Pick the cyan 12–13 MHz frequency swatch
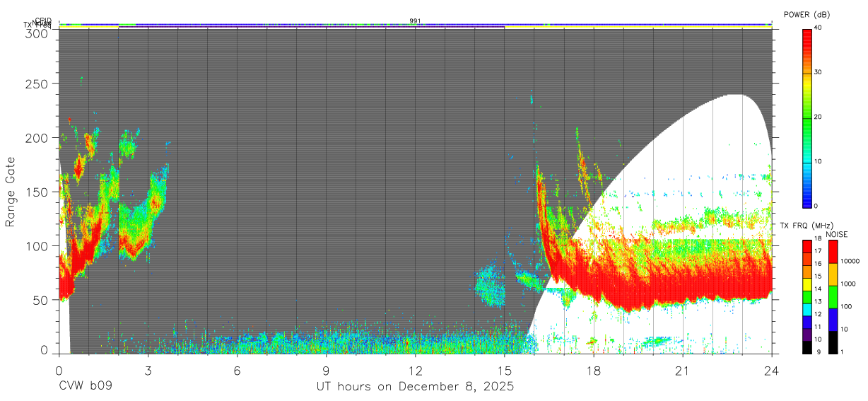Viewport: 868px width, 401px height. point(807,309)
